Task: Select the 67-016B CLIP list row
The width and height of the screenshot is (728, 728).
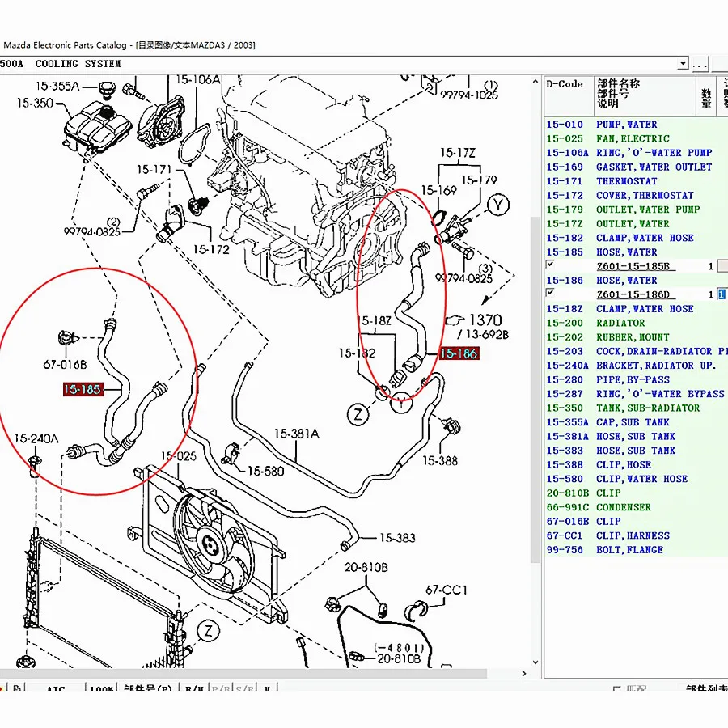Action: pos(636,522)
